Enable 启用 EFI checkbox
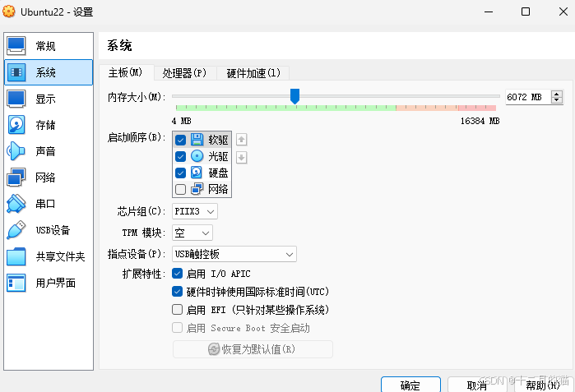The image size is (575, 392). point(177,310)
